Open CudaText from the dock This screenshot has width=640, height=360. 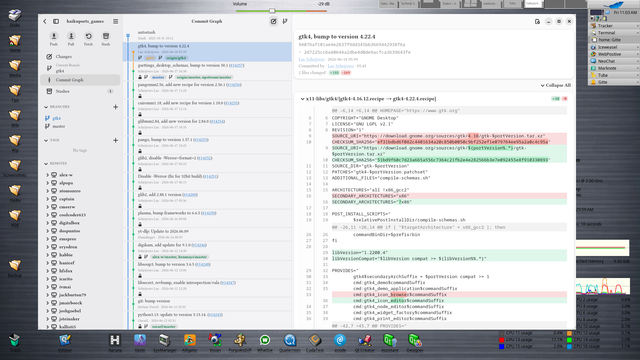pyautogui.click(x=315, y=342)
